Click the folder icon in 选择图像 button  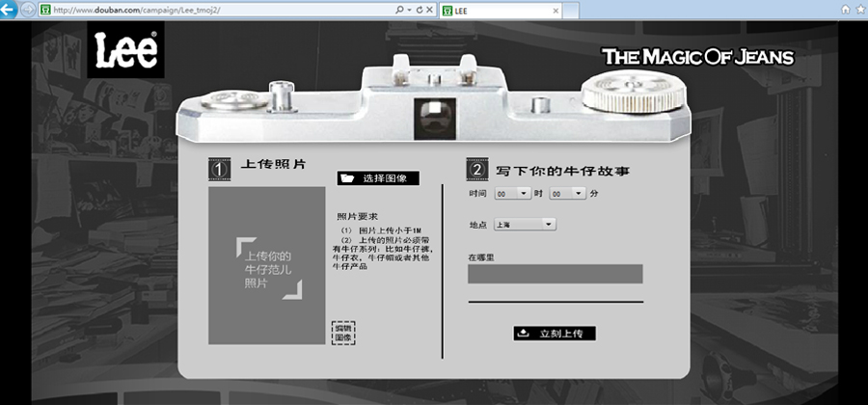(x=347, y=178)
